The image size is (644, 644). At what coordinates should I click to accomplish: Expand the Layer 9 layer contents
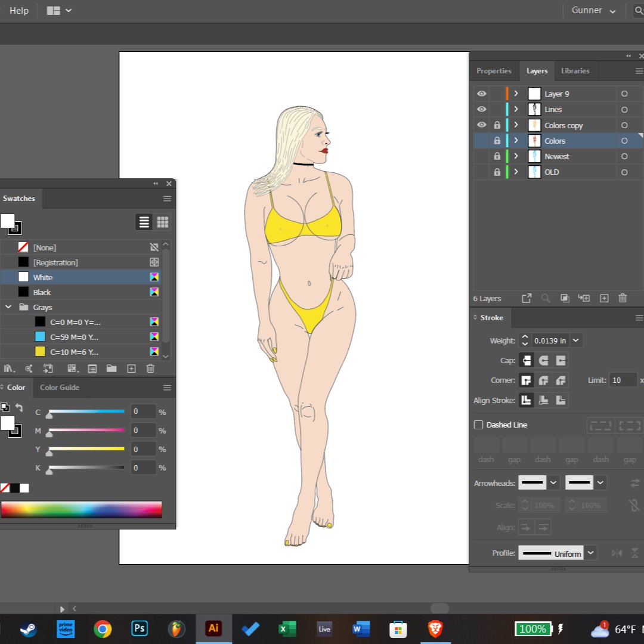click(516, 94)
